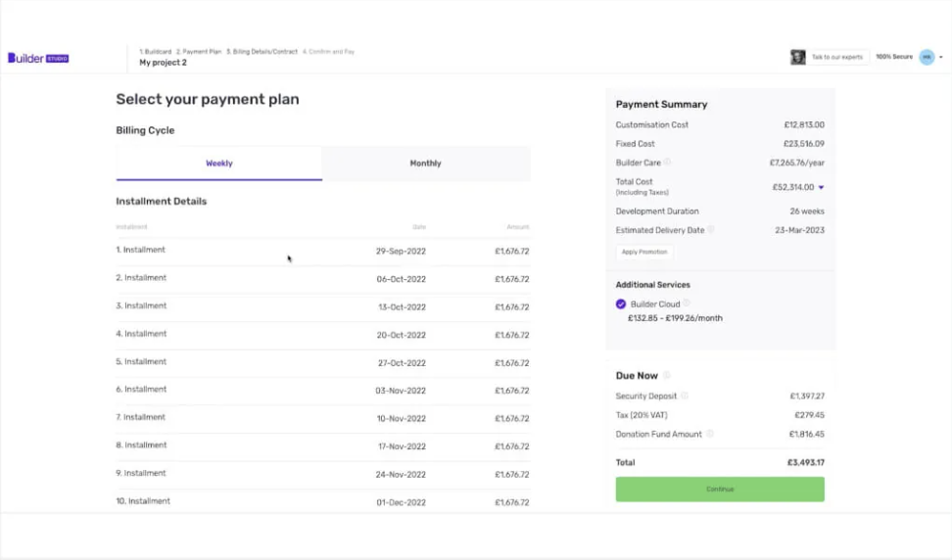Click the 27-Oct-2022 date
Viewport: 952px width, 560px height.
point(402,363)
